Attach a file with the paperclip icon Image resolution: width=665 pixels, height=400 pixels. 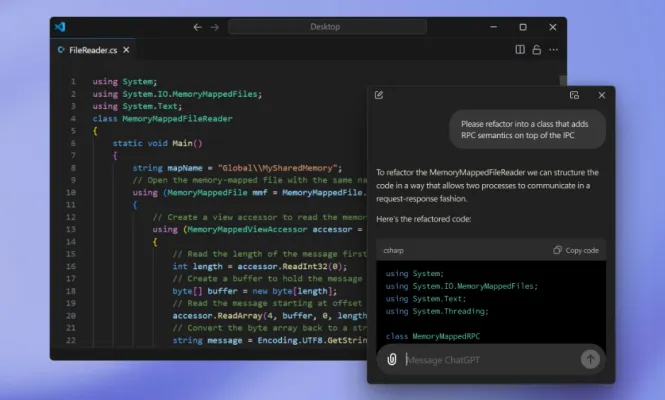coord(392,359)
